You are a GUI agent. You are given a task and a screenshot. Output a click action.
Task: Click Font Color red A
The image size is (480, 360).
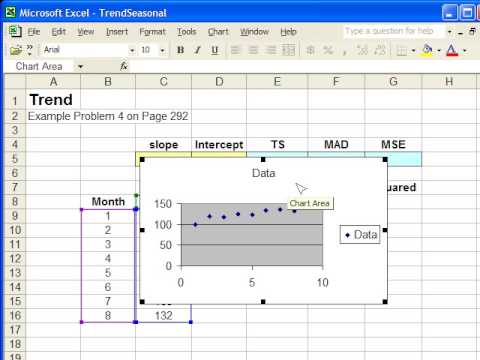click(x=452, y=50)
